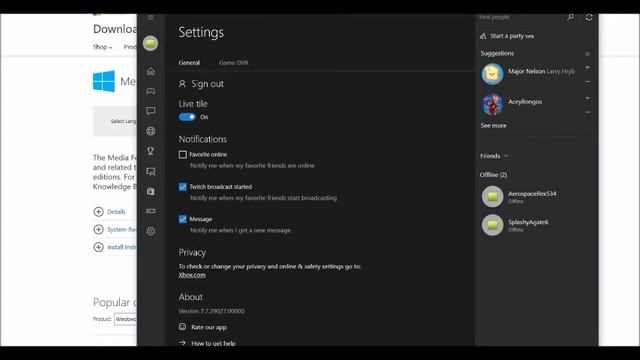
Task: Switch to the General settings tab
Action: [189, 62]
